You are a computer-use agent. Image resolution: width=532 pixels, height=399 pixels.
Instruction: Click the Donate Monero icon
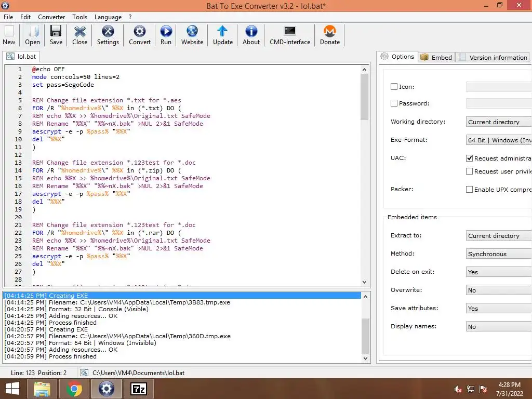(330, 35)
